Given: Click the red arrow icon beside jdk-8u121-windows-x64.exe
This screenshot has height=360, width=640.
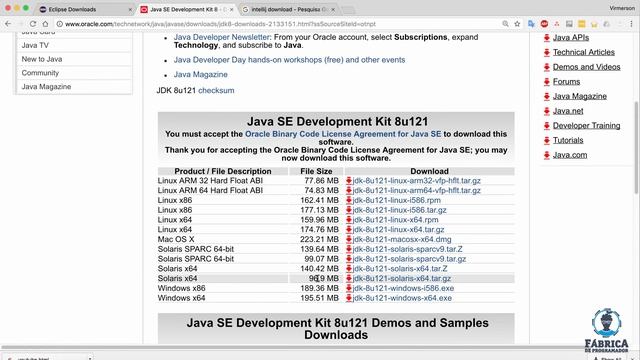Looking at the screenshot, I should [349, 298].
